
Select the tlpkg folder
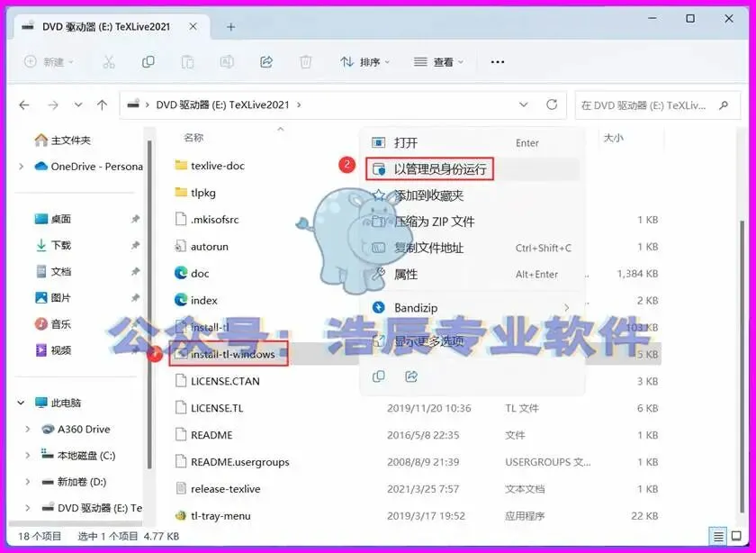coord(196,193)
